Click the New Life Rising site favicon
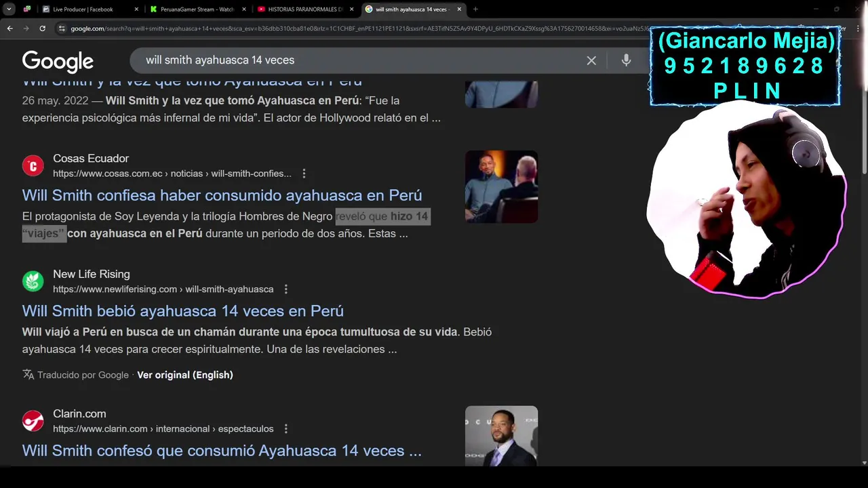The width and height of the screenshot is (868, 488). (33, 281)
